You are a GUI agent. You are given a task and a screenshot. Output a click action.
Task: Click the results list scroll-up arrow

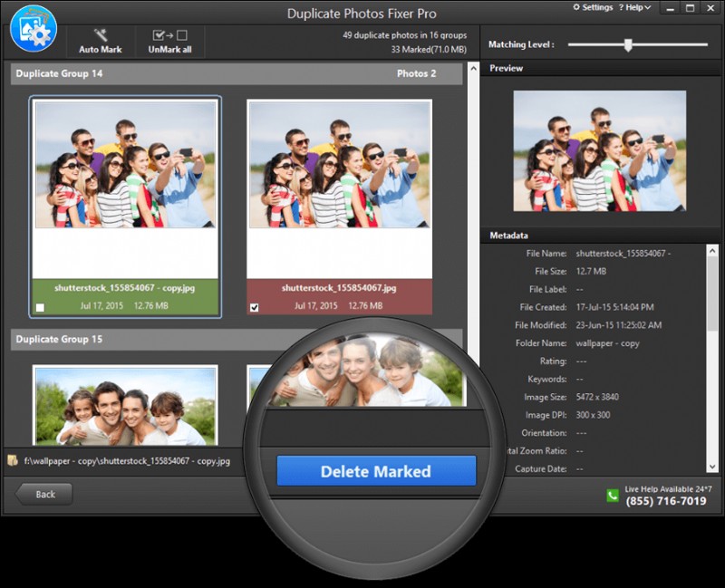(x=473, y=69)
